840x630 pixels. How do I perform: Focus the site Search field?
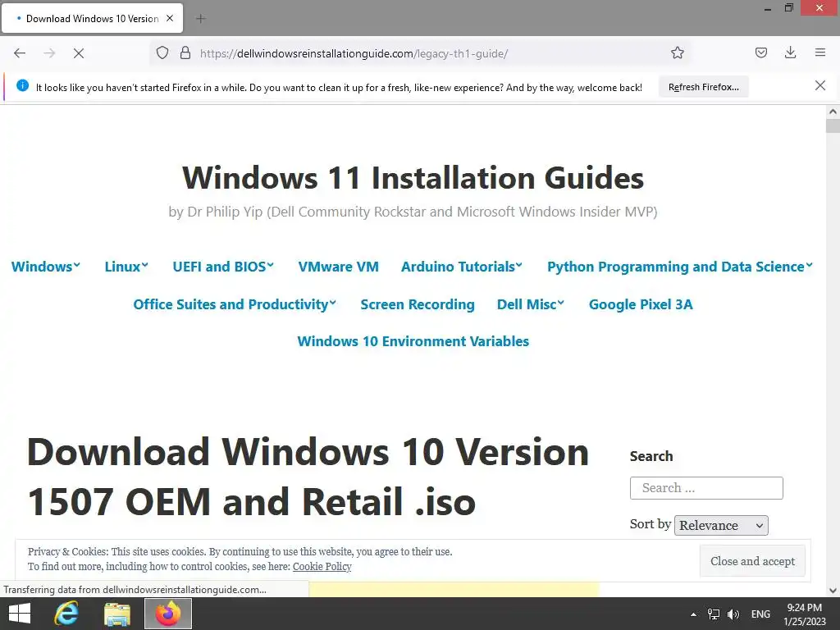(x=706, y=488)
